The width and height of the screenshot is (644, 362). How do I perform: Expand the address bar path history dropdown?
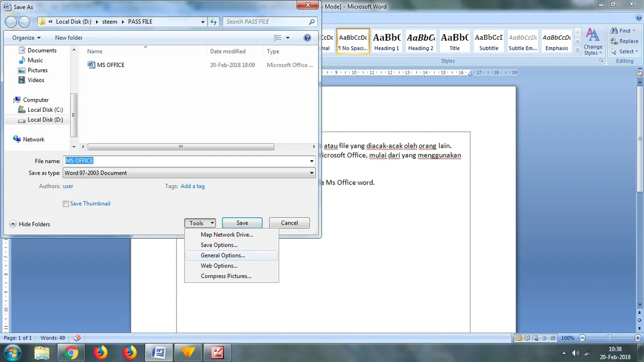point(203,22)
